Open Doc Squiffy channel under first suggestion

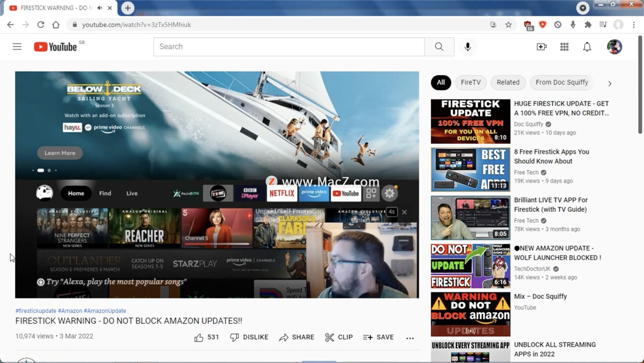(529, 124)
